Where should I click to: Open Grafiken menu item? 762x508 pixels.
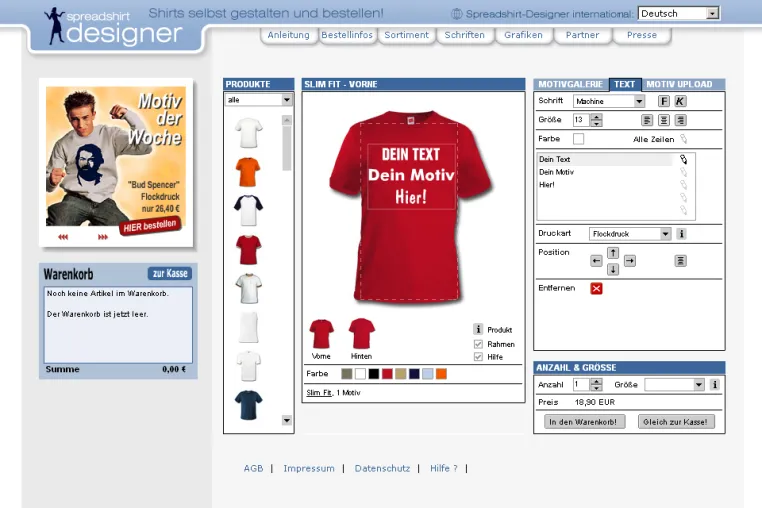pyautogui.click(x=523, y=35)
